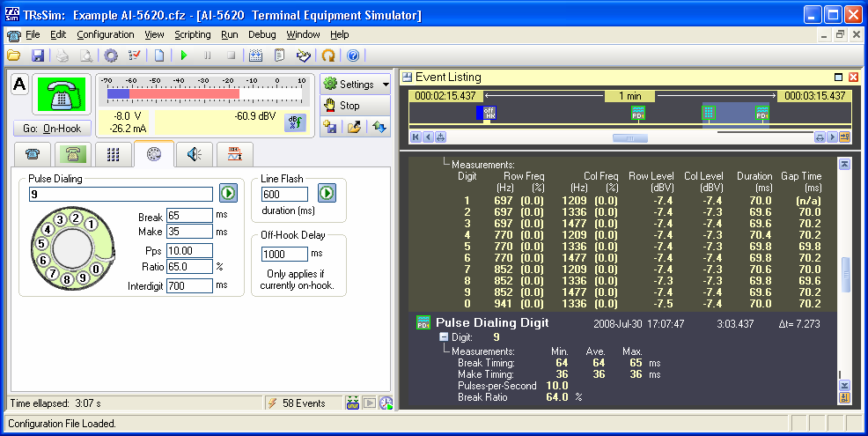Click the green go button beside Pulse Dialing field
The width and height of the screenshot is (868, 436).
click(228, 194)
